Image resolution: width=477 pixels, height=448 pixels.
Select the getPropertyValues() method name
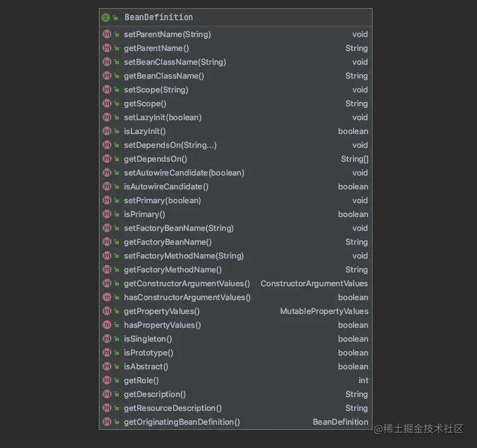click(x=162, y=311)
